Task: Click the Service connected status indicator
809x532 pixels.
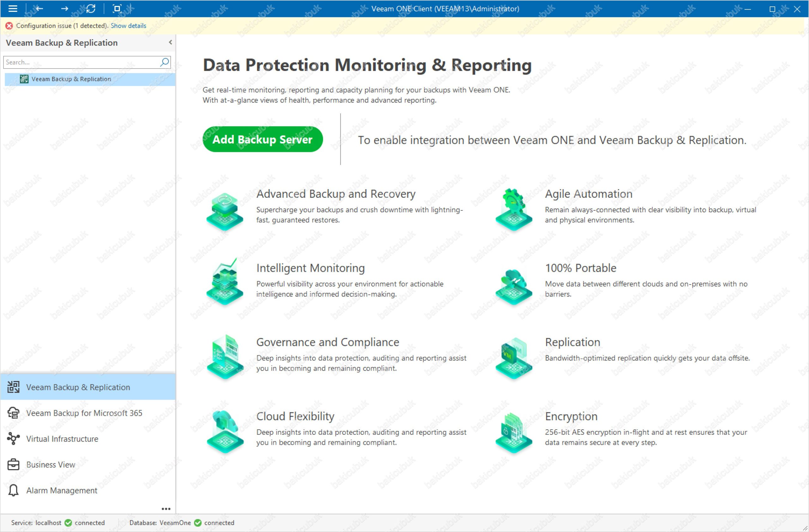Action: pyautogui.click(x=68, y=523)
